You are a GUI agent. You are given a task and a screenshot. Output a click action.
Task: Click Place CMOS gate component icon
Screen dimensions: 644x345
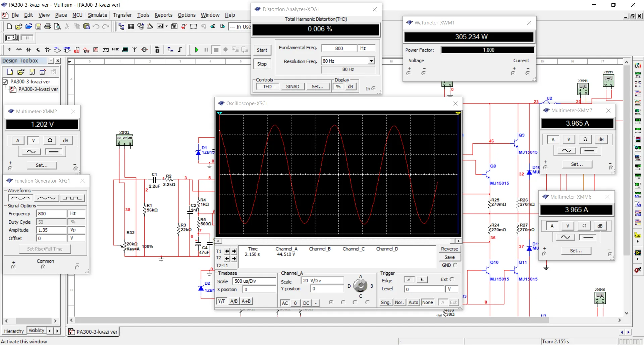coord(67,50)
